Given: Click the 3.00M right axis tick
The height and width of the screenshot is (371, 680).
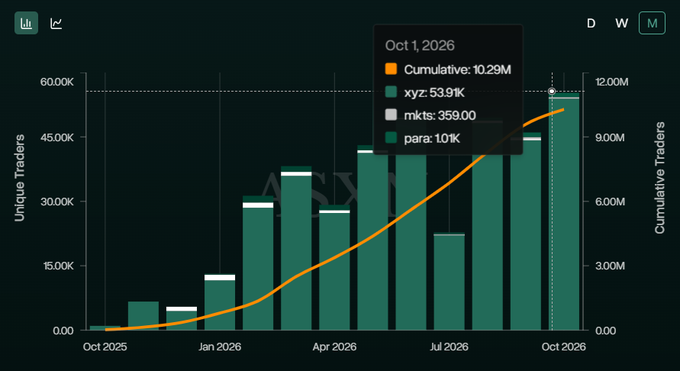Looking at the screenshot, I should coord(610,266).
